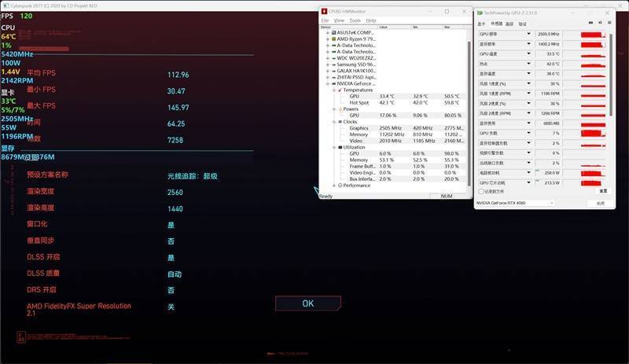Click 最大 FPS value 145.97
The height and width of the screenshot is (364, 629).
click(178, 108)
